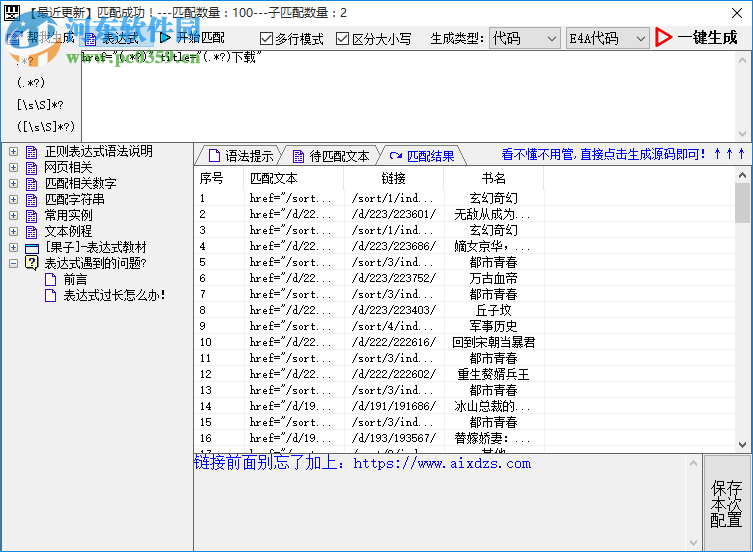
Task: Click the 序号 column header
Action: (219, 178)
